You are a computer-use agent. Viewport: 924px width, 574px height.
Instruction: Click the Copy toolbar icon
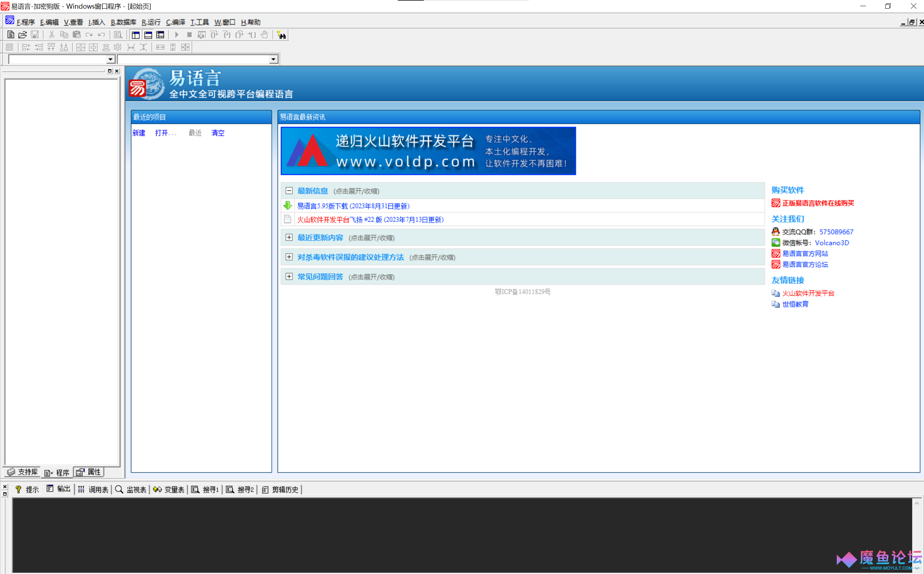tap(64, 35)
